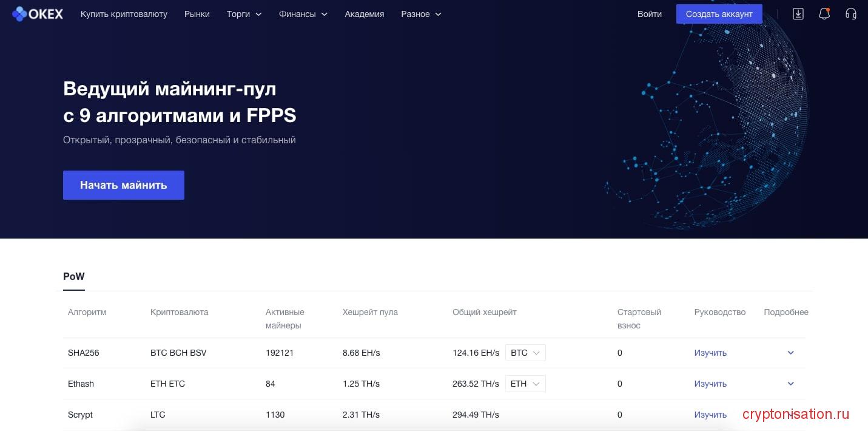Viewport: 868px width, 431px height.
Task: Expand the SHA256 row details chevron
Action: tap(790, 353)
